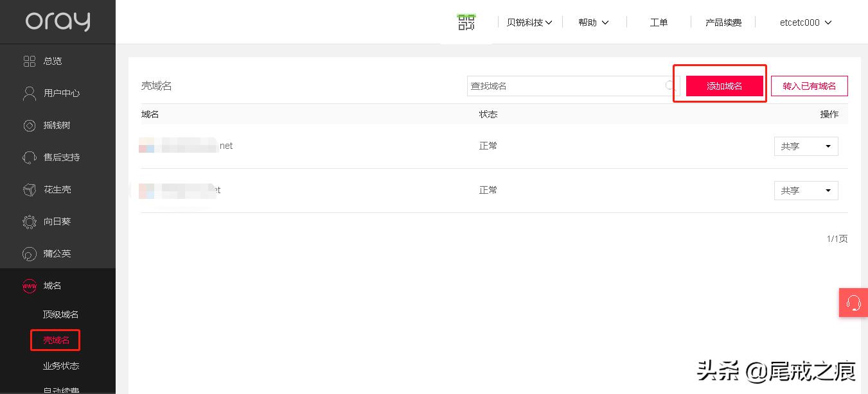The image size is (868, 394).
Task: Click the 向日葵 sunflower icon
Action: (30, 221)
